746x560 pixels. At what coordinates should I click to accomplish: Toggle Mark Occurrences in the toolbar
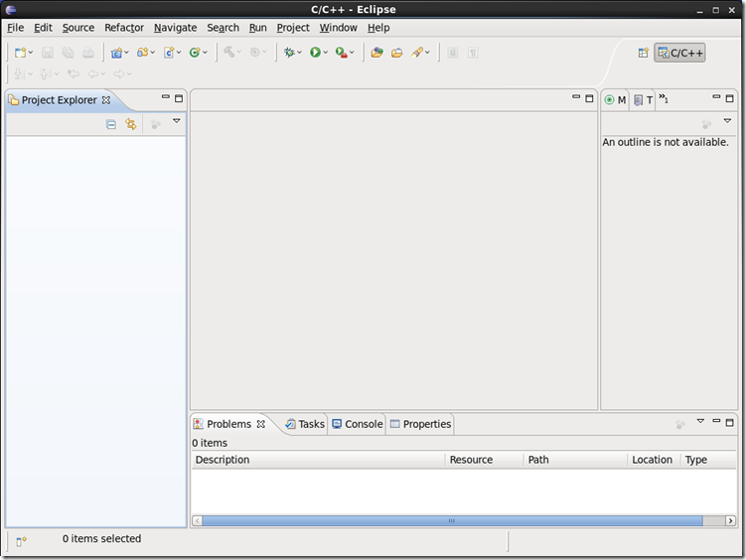(x=452, y=53)
